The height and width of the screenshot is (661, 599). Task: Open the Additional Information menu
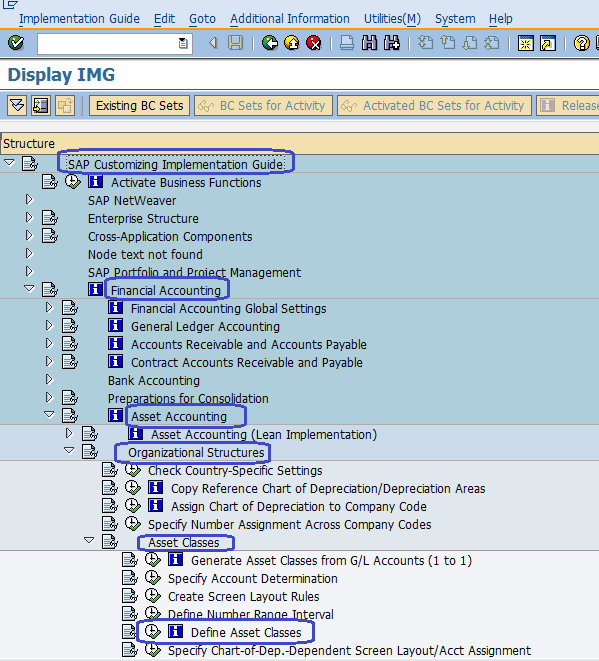pos(290,19)
